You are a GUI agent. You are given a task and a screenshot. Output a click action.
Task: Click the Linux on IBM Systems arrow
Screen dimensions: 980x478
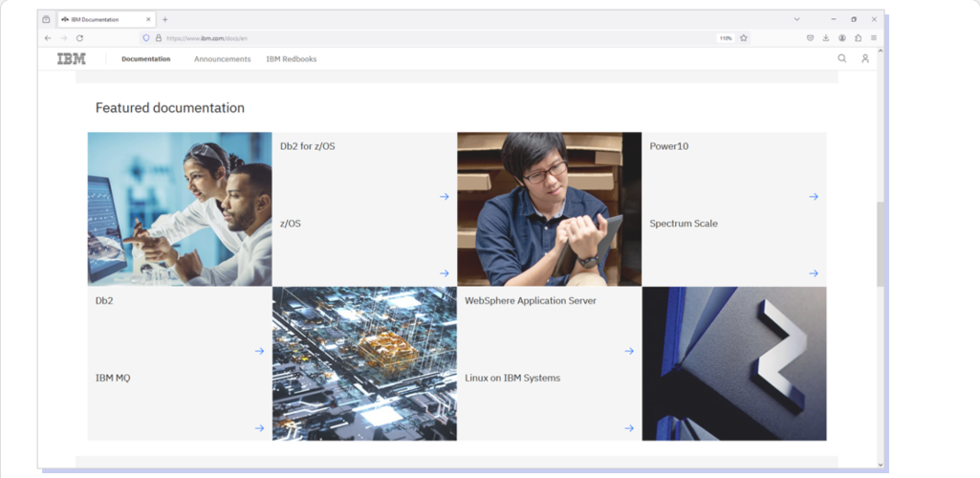pyautogui.click(x=629, y=428)
